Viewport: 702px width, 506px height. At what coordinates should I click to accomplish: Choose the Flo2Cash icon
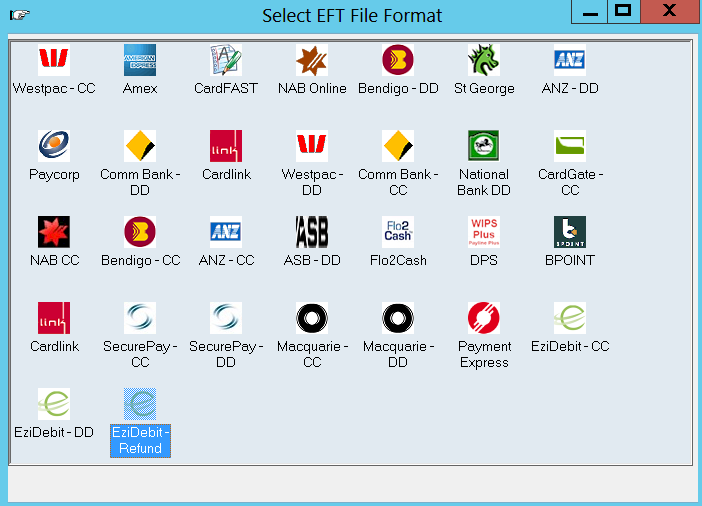pyautogui.click(x=398, y=232)
